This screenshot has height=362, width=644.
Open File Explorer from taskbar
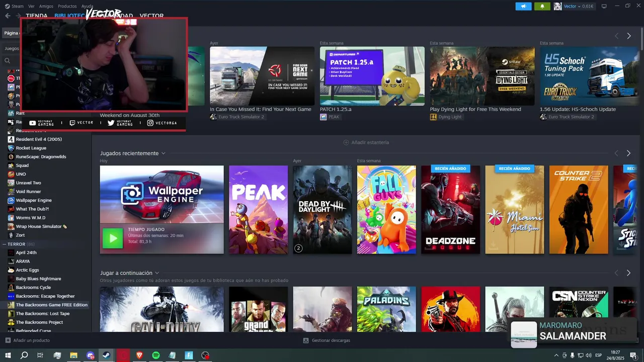click(73, 355)
